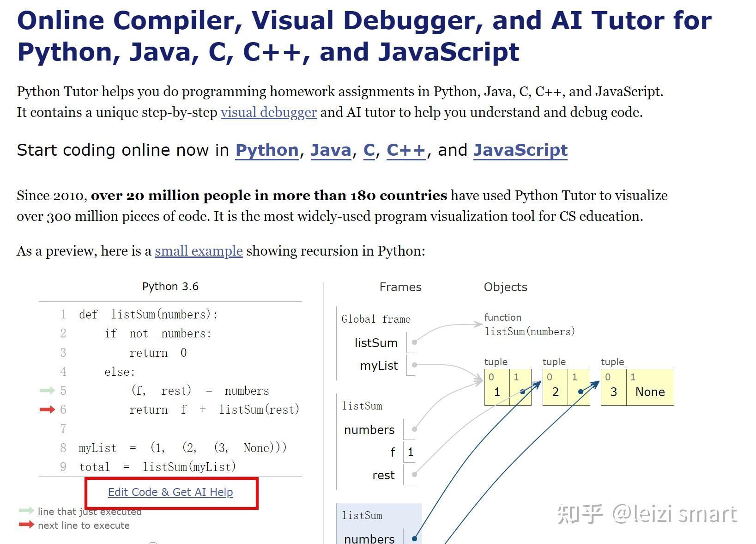This screenshot has width=756, height=544.
Task: Click the first tuple's element value 1
Action: coord(497,392)
